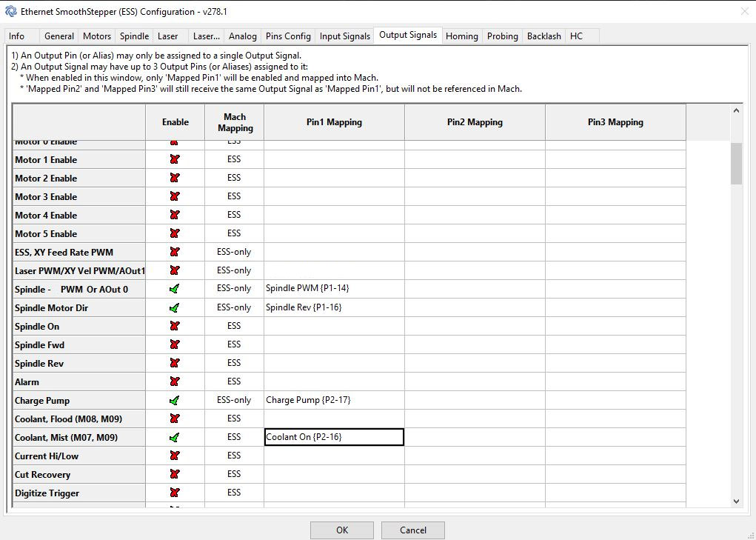Enable the Cut Recovery signal
This screenshot has height=540, width=756.
175,474
